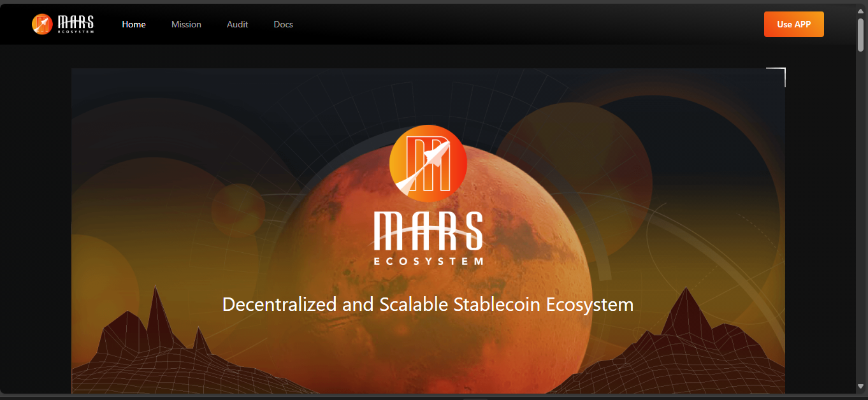Viewport: 868px width, 400px height.
Task: Go to the Home page
Action: click(134, 24)
